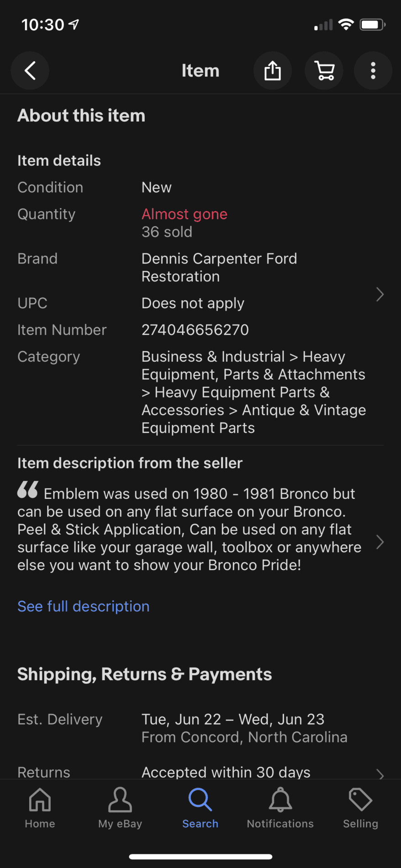This screenshot has height=868, width=401.
Task: Go to the Home tab
Action: coord(40,808)
